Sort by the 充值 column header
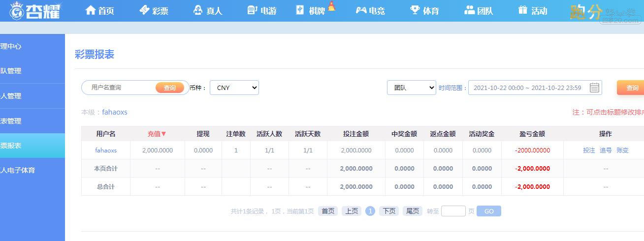The image size is (644, 241). pos(157,134)
